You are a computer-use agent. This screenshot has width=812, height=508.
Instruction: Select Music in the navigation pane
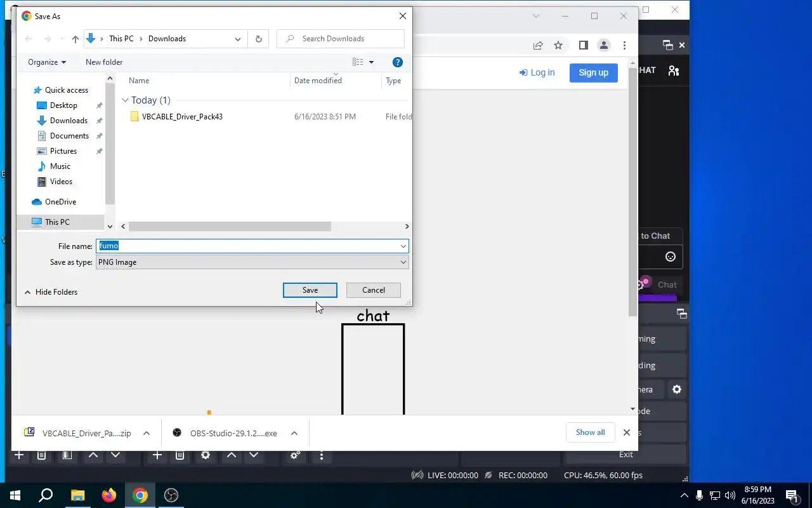[x=60, y=166]
